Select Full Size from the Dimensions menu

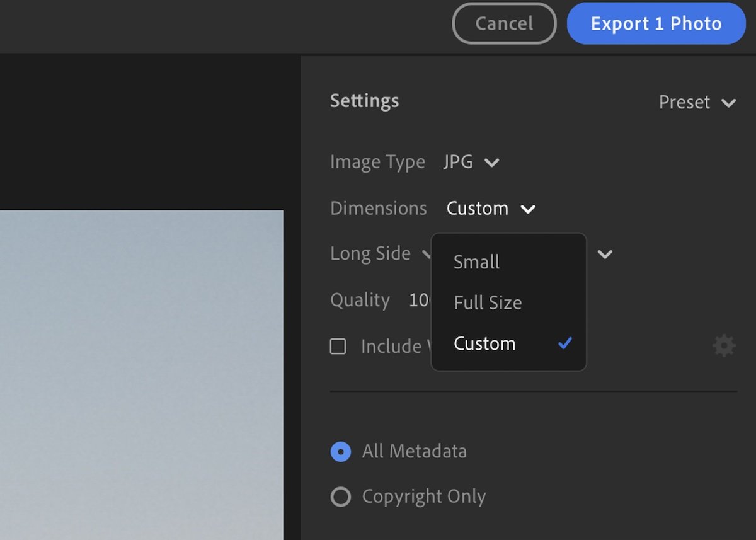487,302
